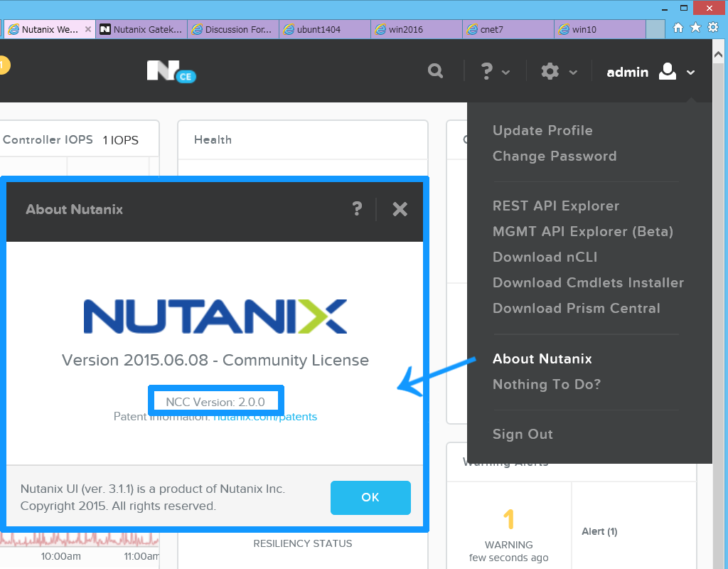Click the admin user avatar icon
This screenshot has width=728, height=569.
tap(667, 71)
